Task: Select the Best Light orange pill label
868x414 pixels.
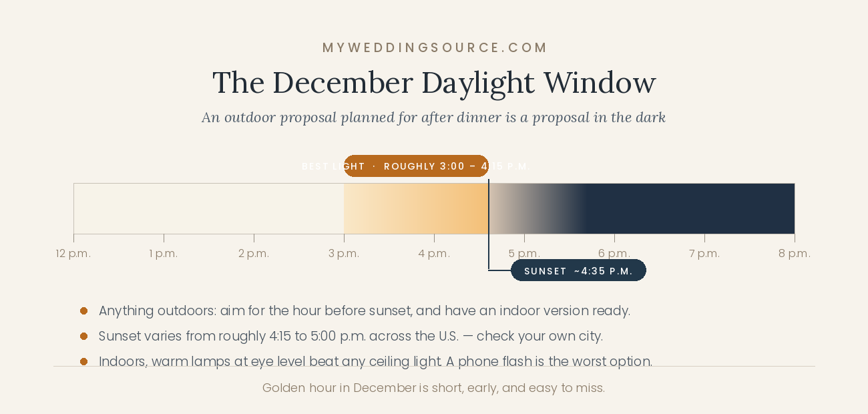Action: coord(416,166)
